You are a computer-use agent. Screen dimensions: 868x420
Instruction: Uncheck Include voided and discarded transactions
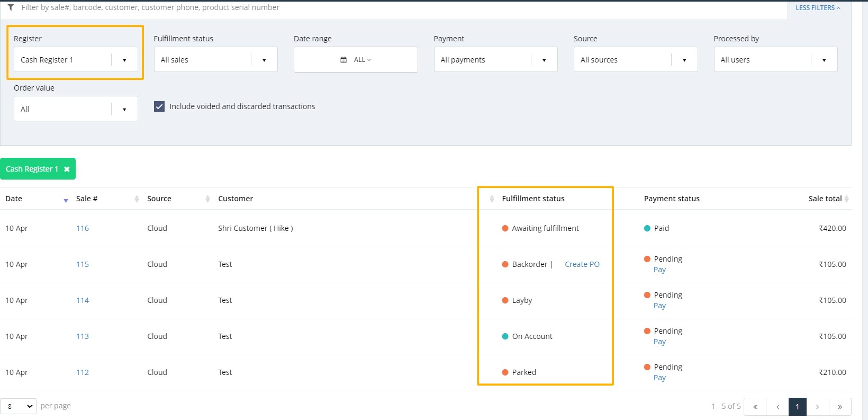[159, 106]
